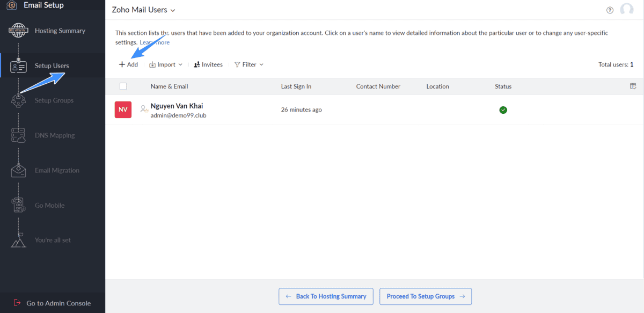The image size is (644, 313).
Task: Click Go to Admin Console link
Action: pos(58,303)
